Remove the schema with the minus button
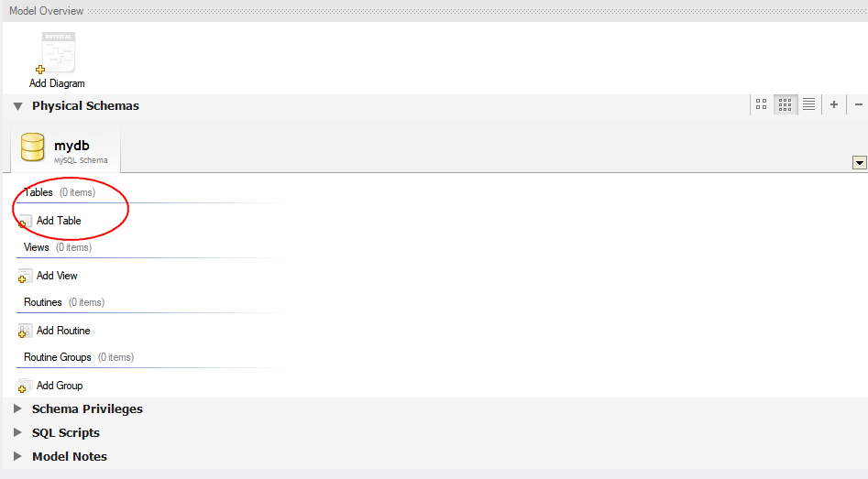This screenshot has height=479, width=868. tap(858, 104)
